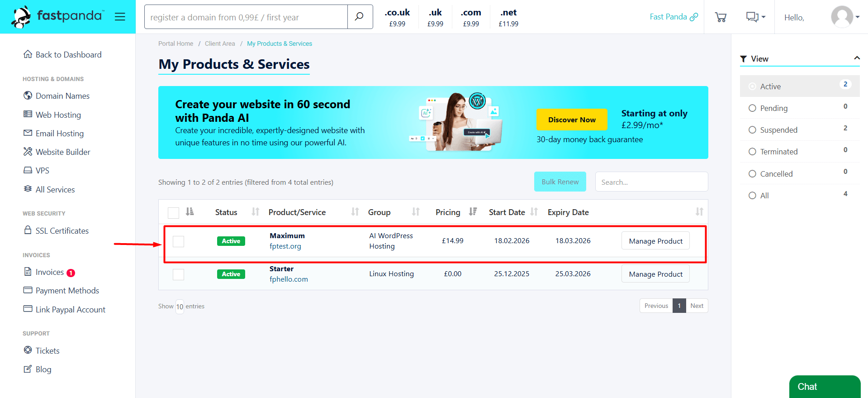Tick the select-all checkbox in table header
868x398 pixels.
tap(173, 212)
